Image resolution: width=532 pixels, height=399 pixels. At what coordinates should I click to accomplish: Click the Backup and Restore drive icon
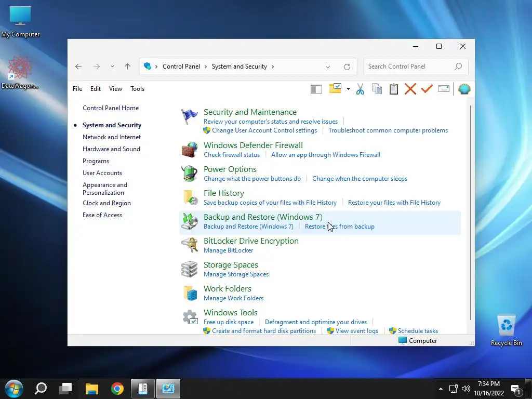click(189, 221)
